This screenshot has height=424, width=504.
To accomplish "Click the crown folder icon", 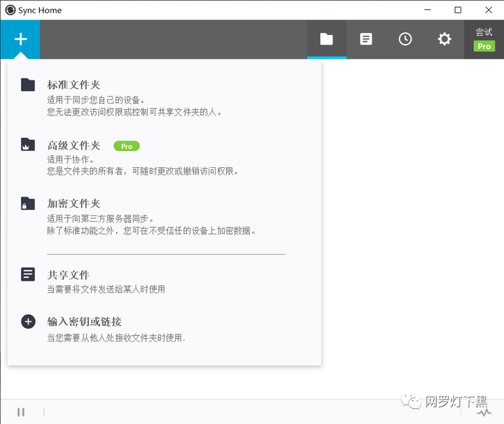I will (28, 145).
